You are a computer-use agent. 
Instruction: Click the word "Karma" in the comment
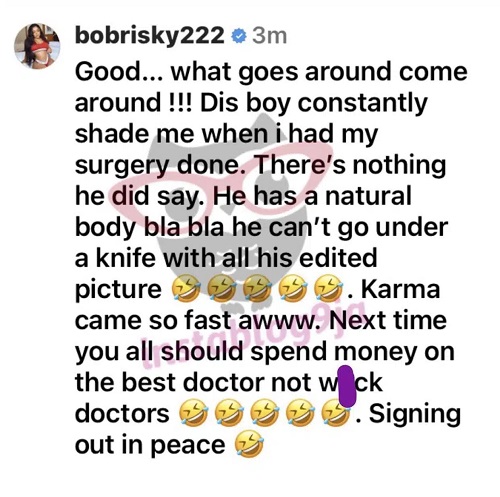401,289
